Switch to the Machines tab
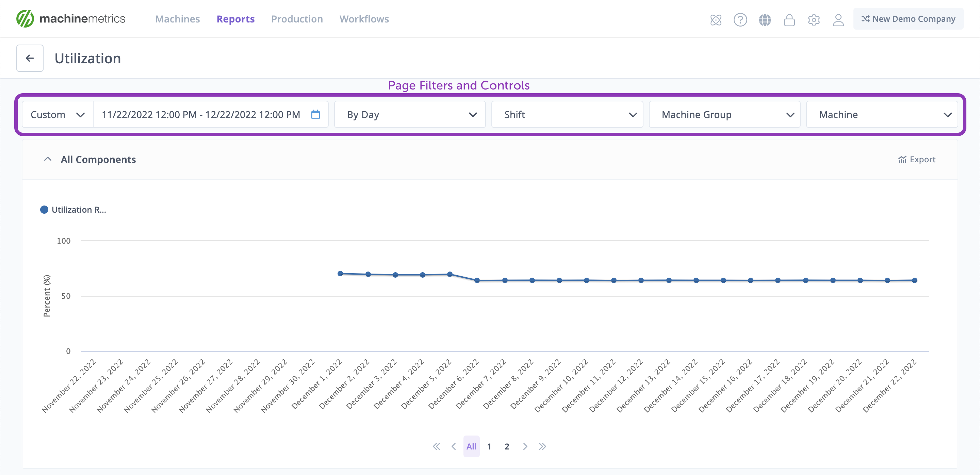Image resolution: width=980 pixels, height=475 pixels. [177, 19]
